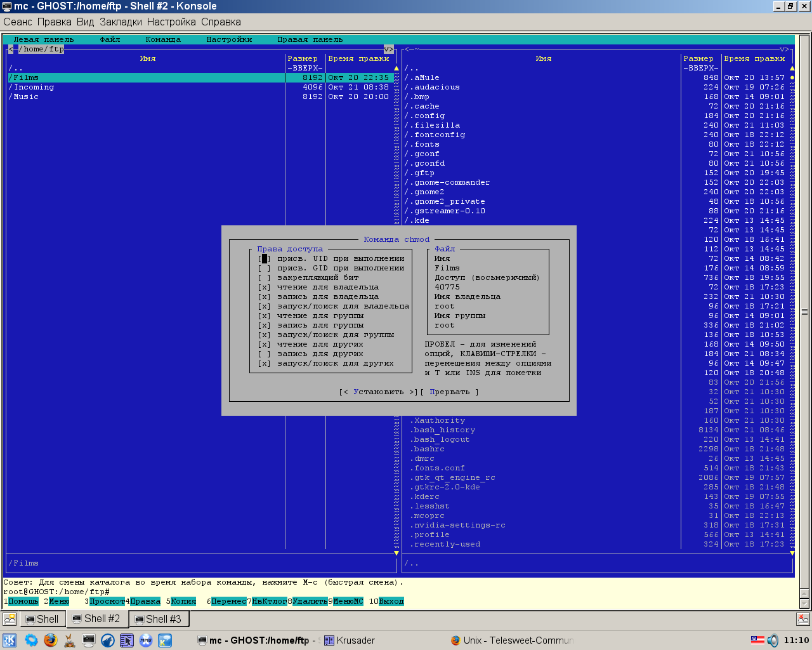This screenshot has height=650, width=812.
Task: Launch Firefox from the panel quick launcher
Action: [51, 640]
